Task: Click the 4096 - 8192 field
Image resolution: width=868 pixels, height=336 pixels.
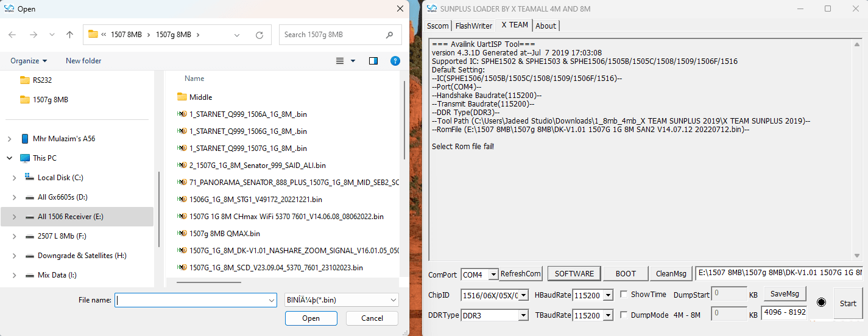Action: point(785,312)
